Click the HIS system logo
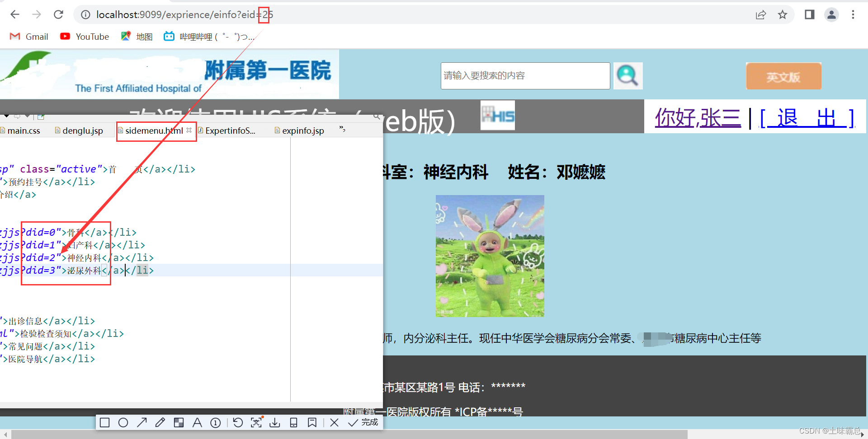868x439 pixels. coord(498,116)
